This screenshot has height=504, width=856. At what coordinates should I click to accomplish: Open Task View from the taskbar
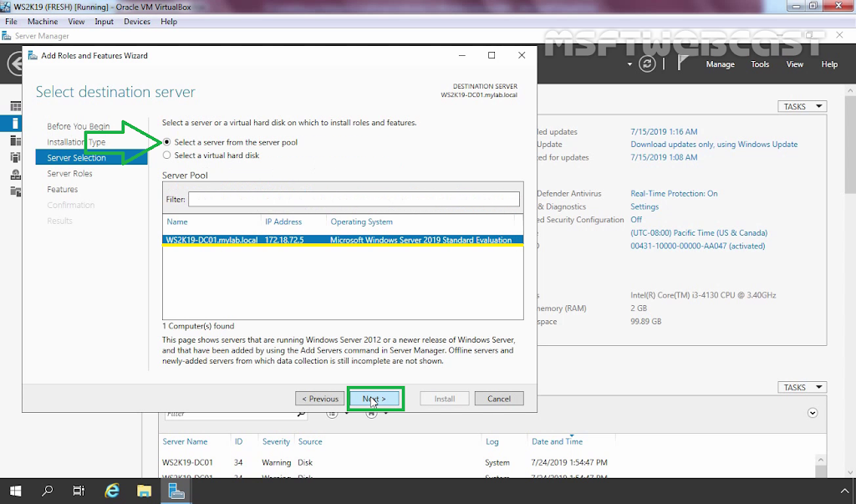(x=79, y=491)
